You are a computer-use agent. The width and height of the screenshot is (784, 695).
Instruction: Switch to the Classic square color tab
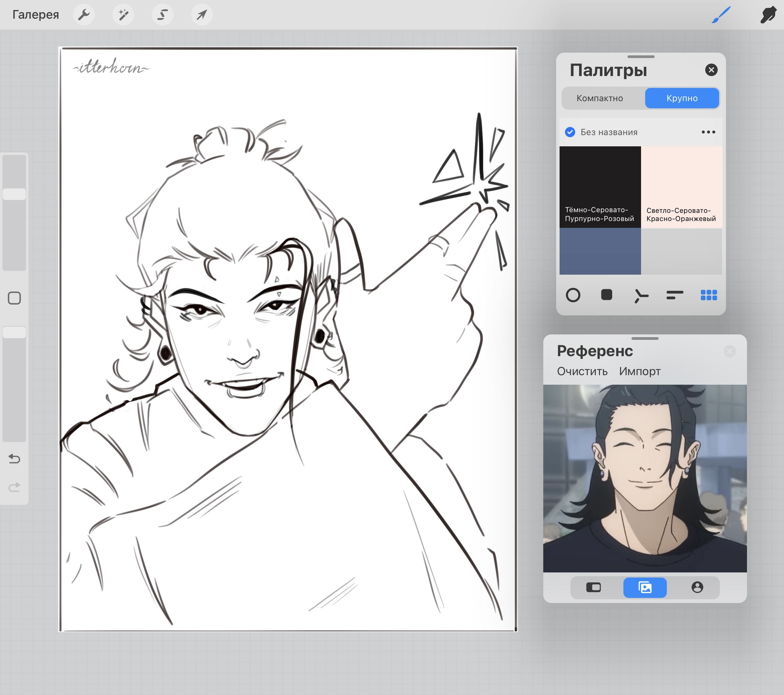click(606, 295)
